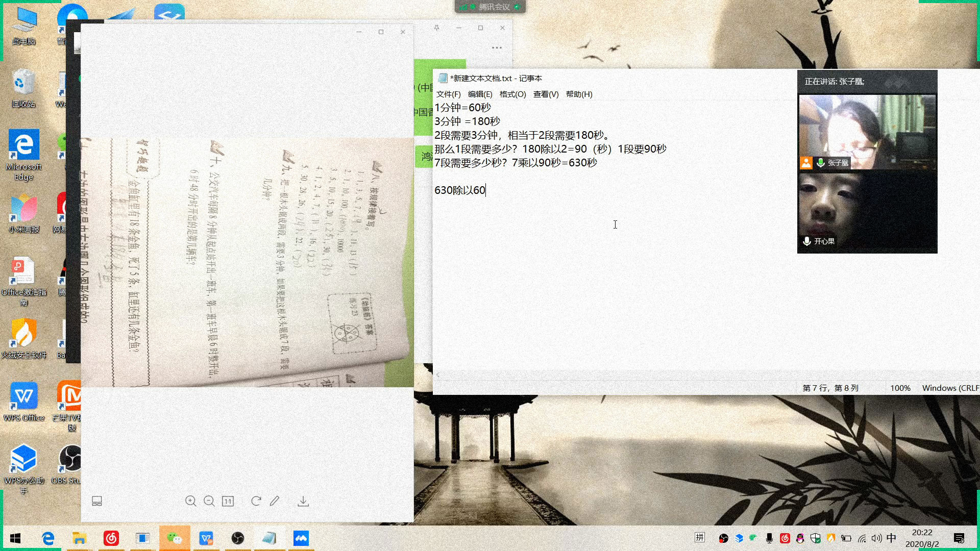Switch to Notepad in the taskbar

click(269, 538)
